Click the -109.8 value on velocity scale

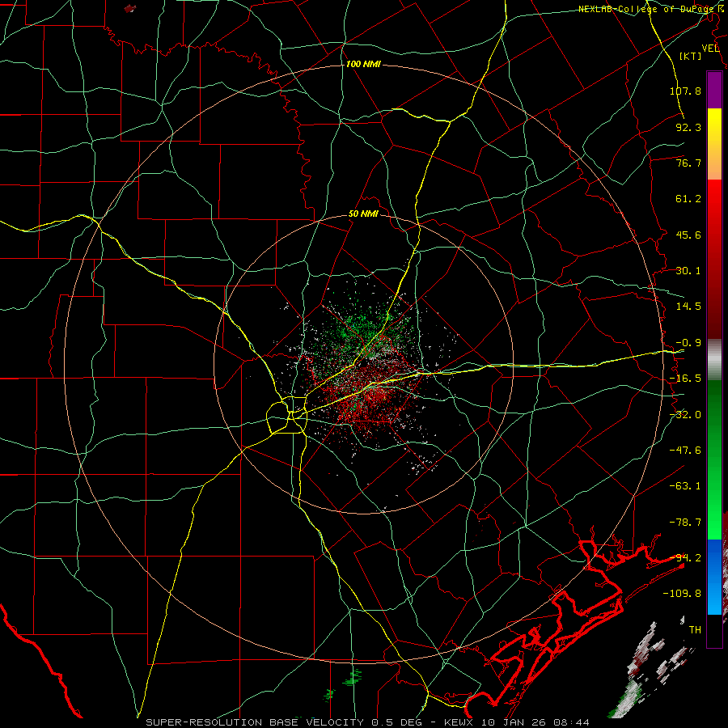click(x=683, y=594)
